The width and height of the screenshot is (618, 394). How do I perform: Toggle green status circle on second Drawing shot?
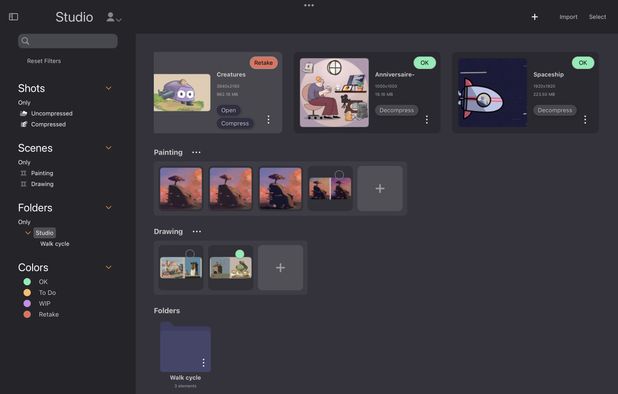240,254
